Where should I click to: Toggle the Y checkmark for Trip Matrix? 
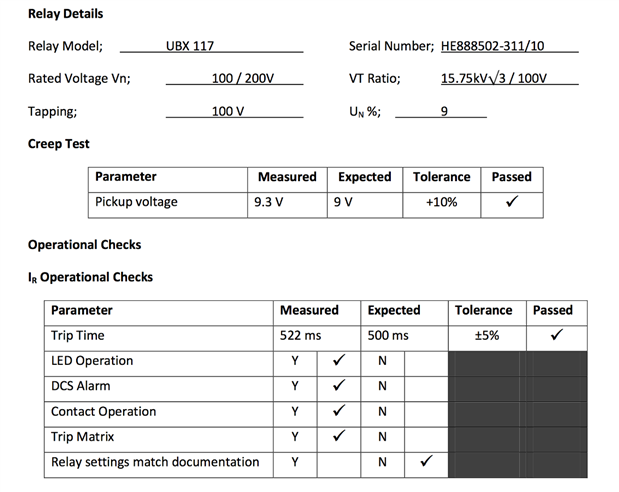tap(339, 436)
